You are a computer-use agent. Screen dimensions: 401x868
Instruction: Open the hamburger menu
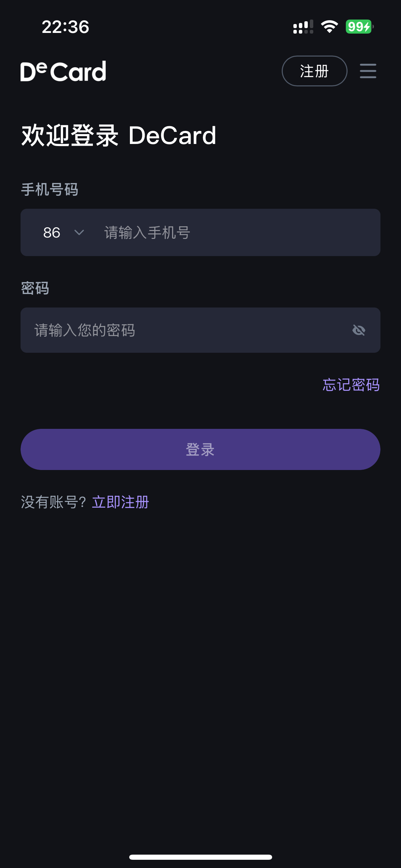[x=368, y=71]
